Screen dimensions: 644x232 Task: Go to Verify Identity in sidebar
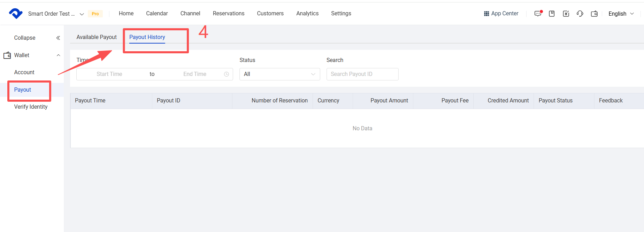(x=31, y=107)
